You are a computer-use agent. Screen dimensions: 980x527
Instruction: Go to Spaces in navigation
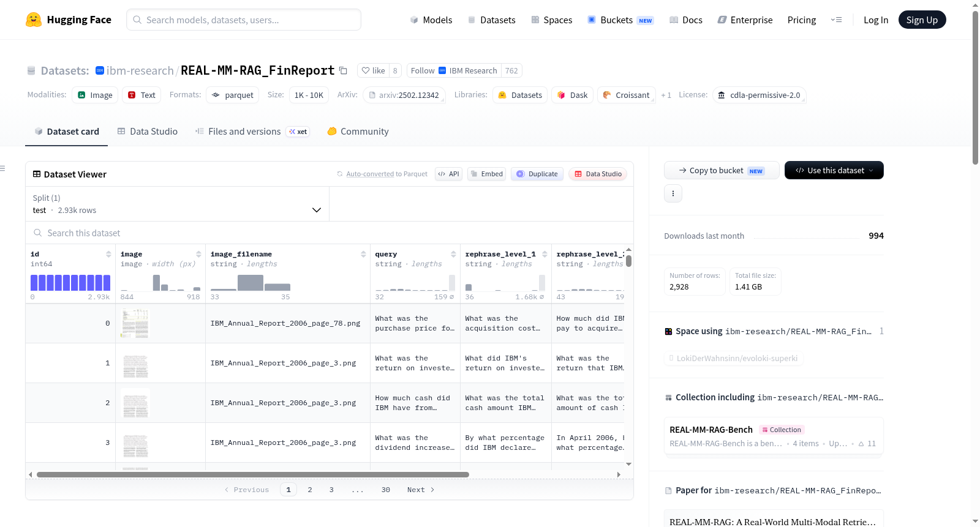point(551,20)
